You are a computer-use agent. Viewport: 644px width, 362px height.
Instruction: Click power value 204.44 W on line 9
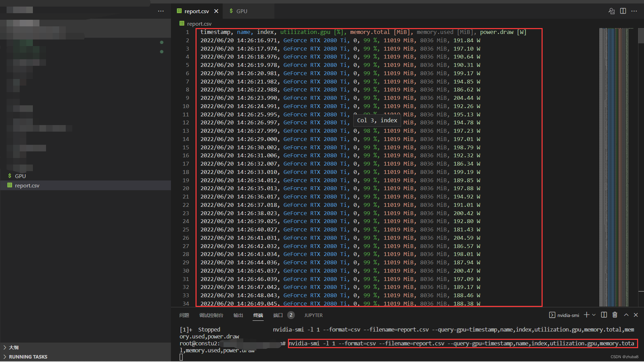point(467,98)
